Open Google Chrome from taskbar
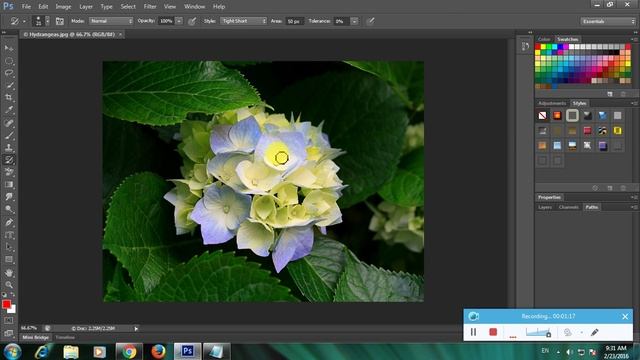The width and height of the screenshot is (640, 360). [129, 351]
